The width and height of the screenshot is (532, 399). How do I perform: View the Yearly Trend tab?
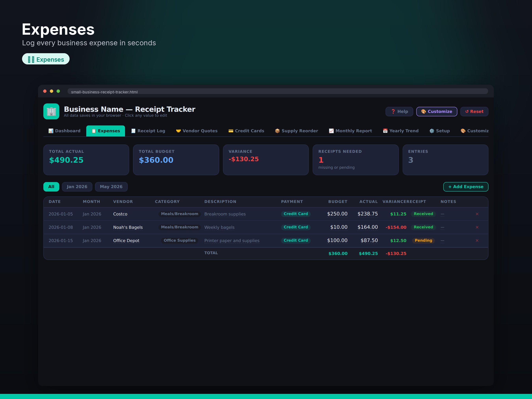pos(401,131)
